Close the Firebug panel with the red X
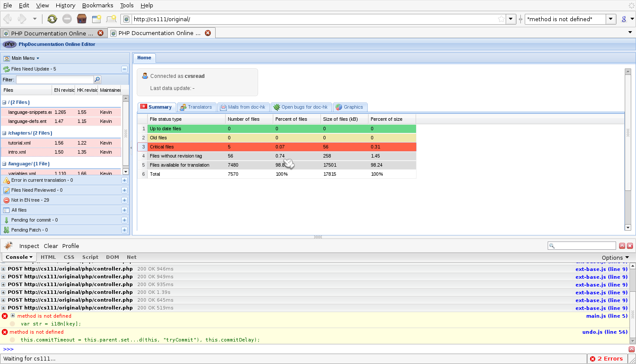The width and height of the screenshot is (636, 364). (x=630, y=246)
